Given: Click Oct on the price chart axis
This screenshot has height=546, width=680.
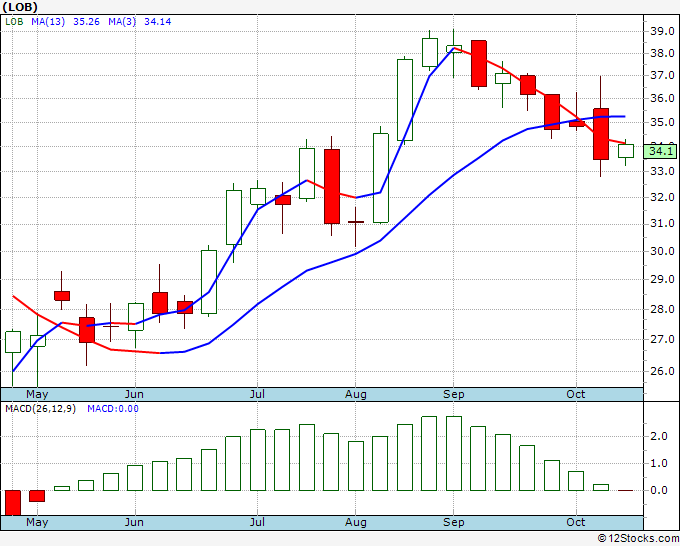Looking at the screenshot, I should (576, 394).
